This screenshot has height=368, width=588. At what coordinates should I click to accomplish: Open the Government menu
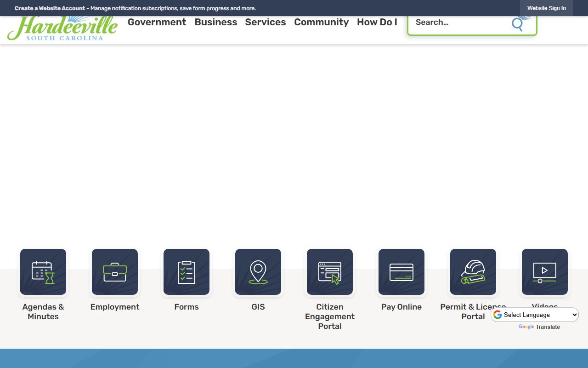point(157,22)
